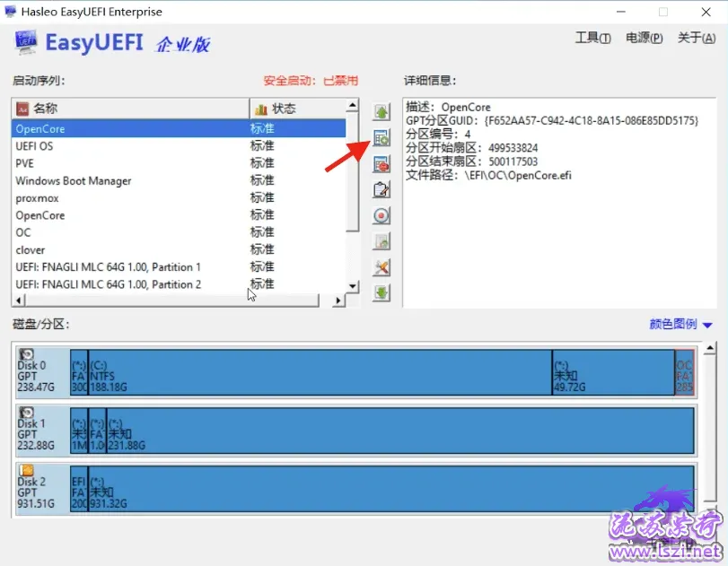Select the OC boot entry
Viewport: 728px width, 566px height.
(x=179, y=232)
